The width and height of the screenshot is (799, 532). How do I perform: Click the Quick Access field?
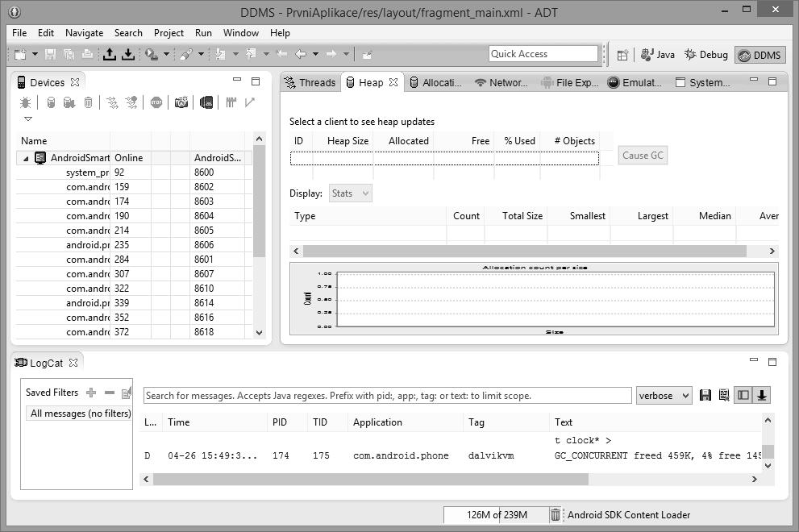coord(543,54)
